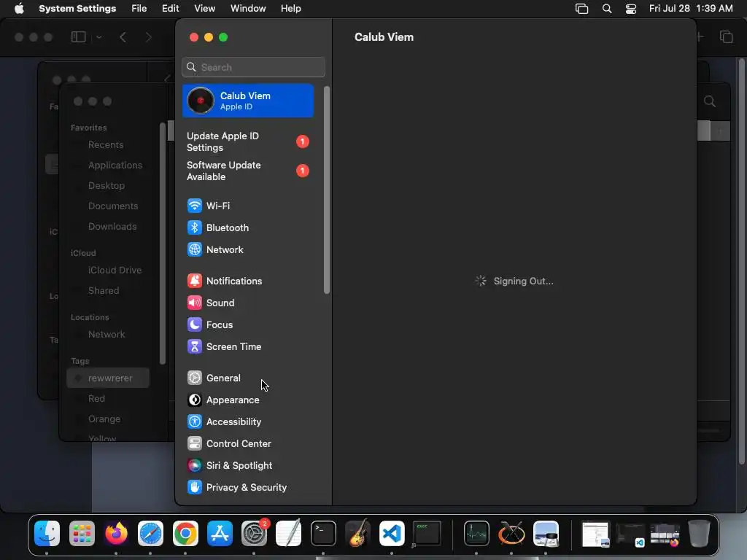Image resolution: width=747 pixels, height=560 pixels.
Task: Open the Help menu
Action: click(x=290, y=9)
